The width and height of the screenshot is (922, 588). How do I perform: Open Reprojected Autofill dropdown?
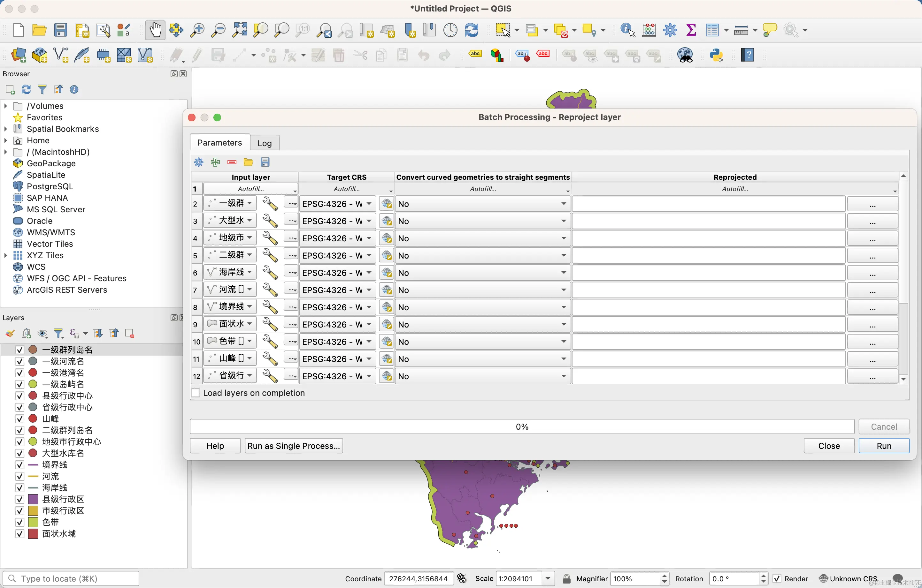[735, 189]
